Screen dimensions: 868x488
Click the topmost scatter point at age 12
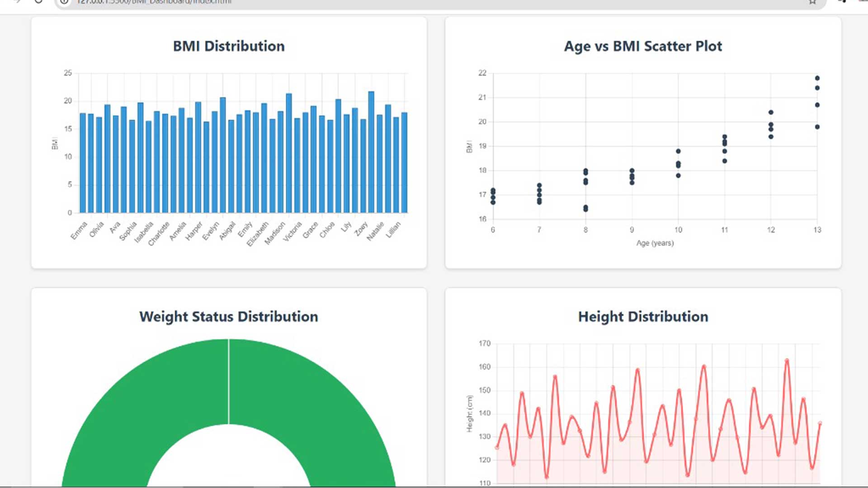(x=771, y=113)
